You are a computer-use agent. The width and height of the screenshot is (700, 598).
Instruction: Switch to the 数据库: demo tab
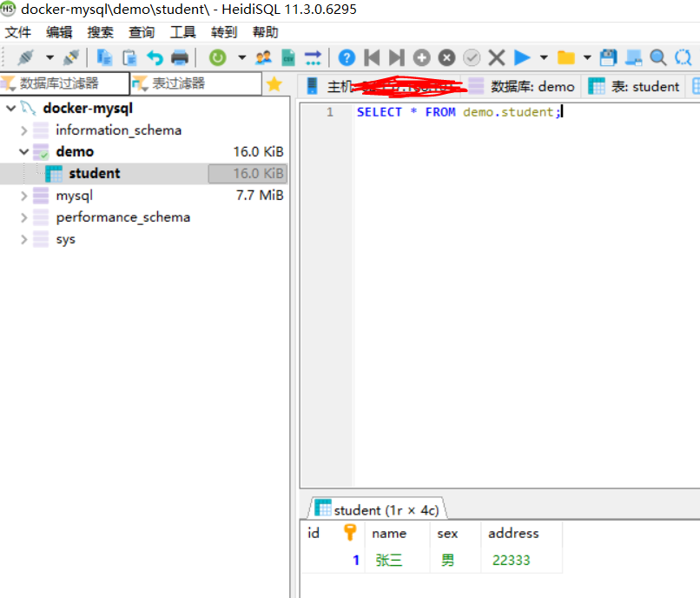point(521,86)
